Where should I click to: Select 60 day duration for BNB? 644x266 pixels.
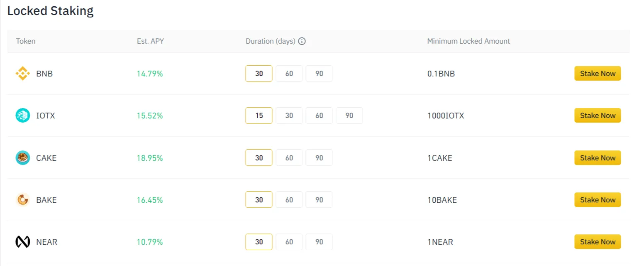[289, 73]
